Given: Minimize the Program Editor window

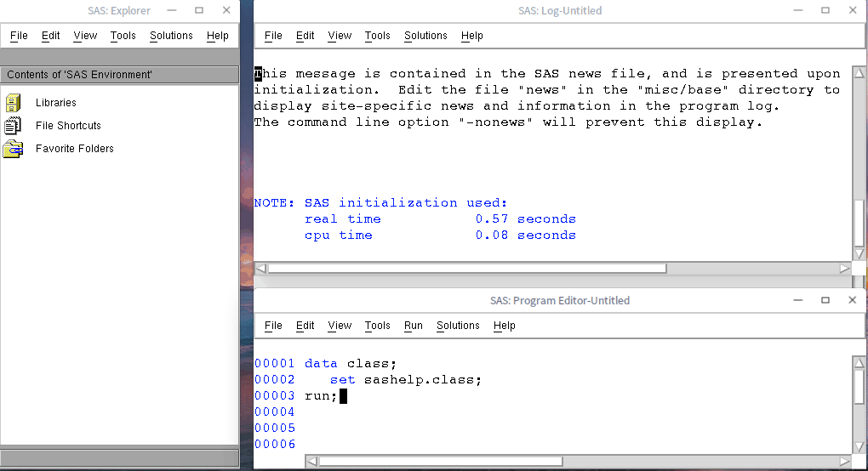Looking at the screenshot, I should tap(797, 299).
